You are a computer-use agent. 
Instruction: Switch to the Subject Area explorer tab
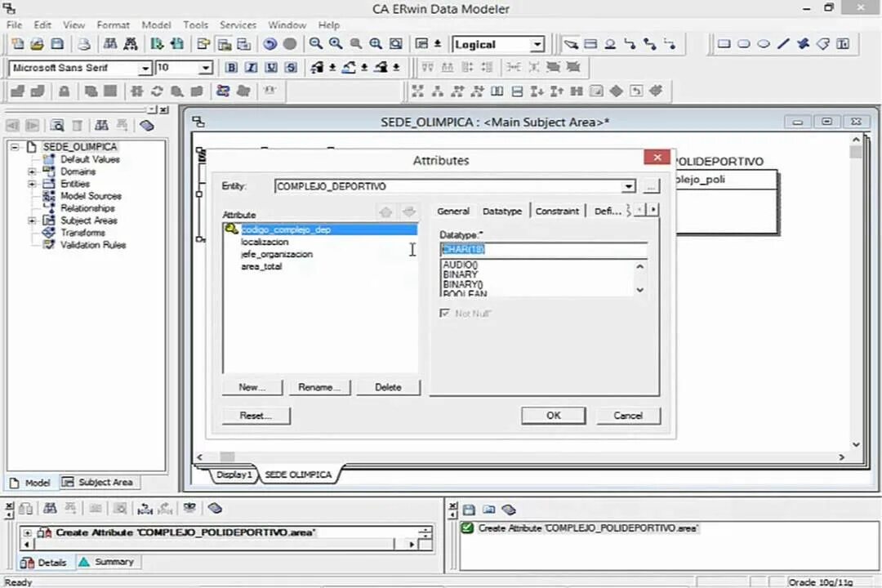point(99,482)
